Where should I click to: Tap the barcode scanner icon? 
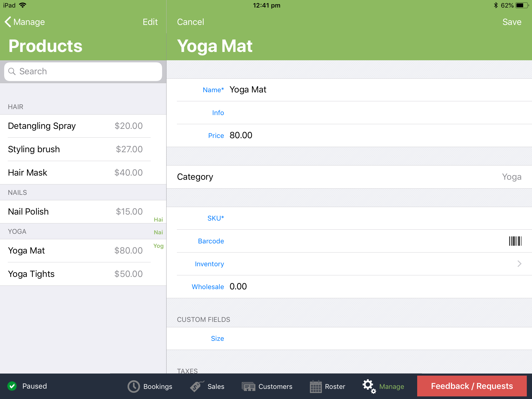[x=515, y=241]
